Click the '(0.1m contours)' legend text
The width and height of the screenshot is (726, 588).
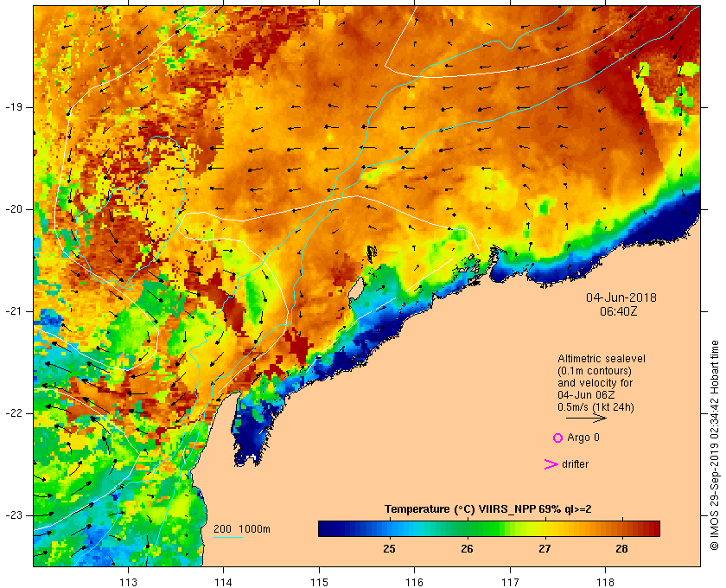click(595, 371)
